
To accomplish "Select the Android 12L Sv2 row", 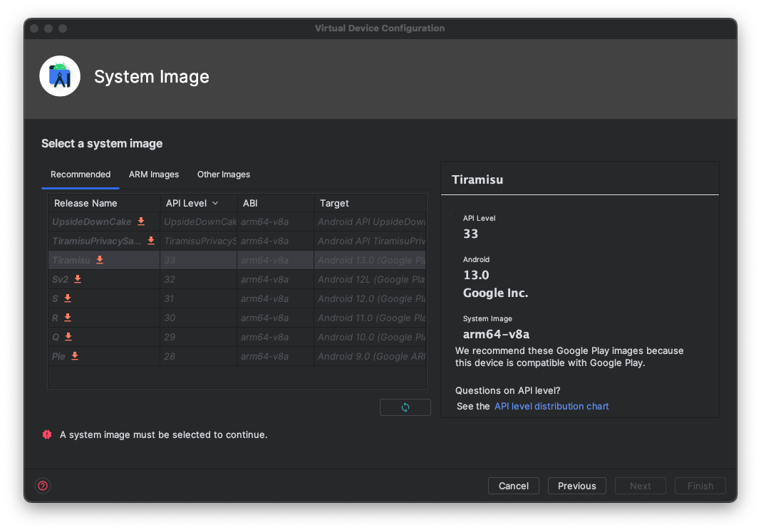I will point(285,279).
